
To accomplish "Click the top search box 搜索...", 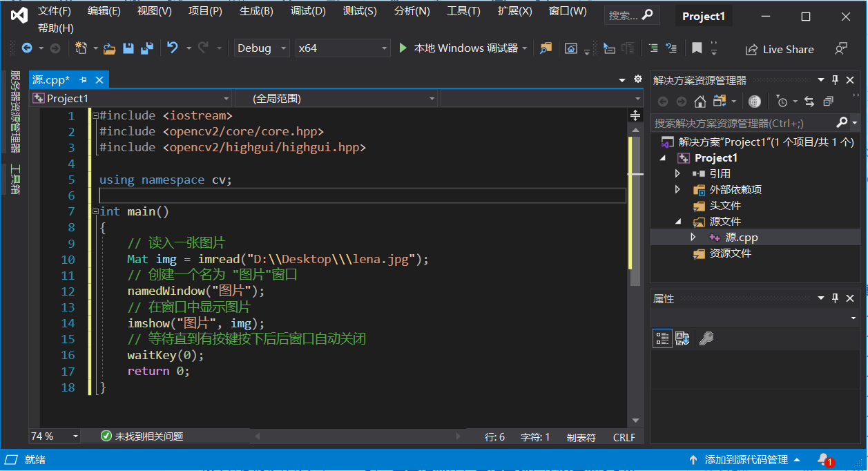I will click(x=631, y=15).
